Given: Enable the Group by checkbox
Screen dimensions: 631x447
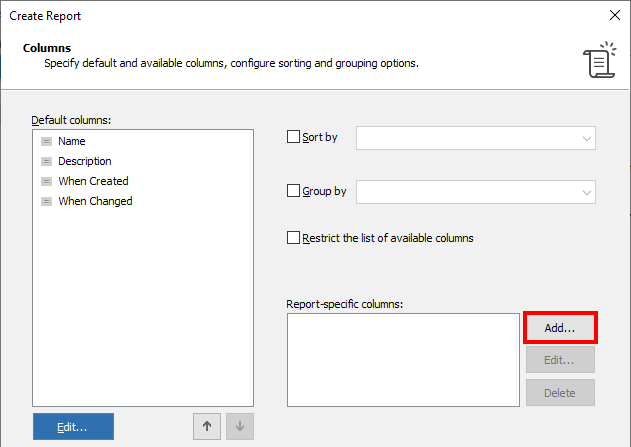Looking at the screenshot, I should coord(293,191).
